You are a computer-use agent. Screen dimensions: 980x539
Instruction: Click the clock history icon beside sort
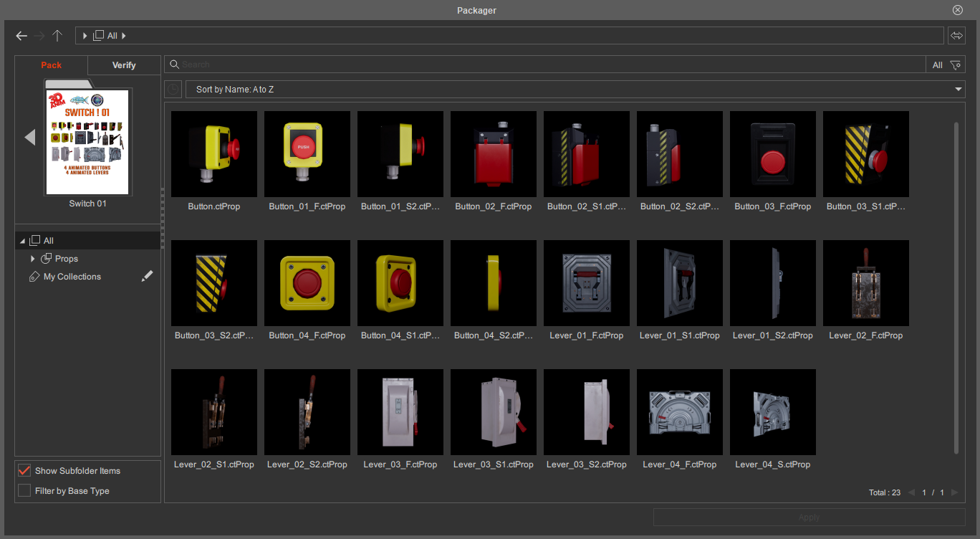(x=173, y=90)
